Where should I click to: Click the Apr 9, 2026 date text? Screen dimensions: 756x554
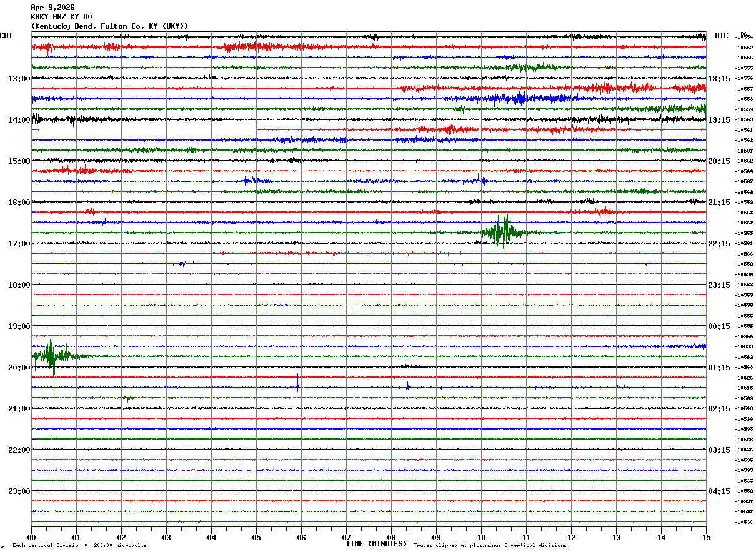[x=52, y=8]
